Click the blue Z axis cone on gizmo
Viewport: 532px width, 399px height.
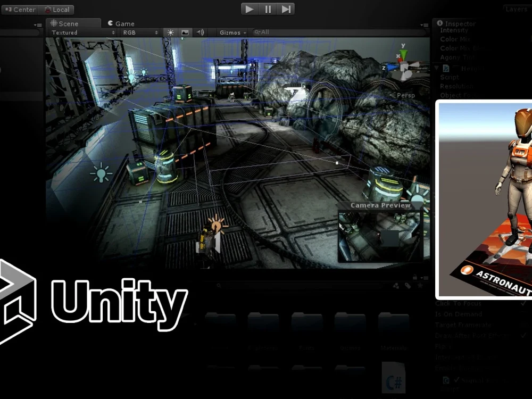click(393, 67)
